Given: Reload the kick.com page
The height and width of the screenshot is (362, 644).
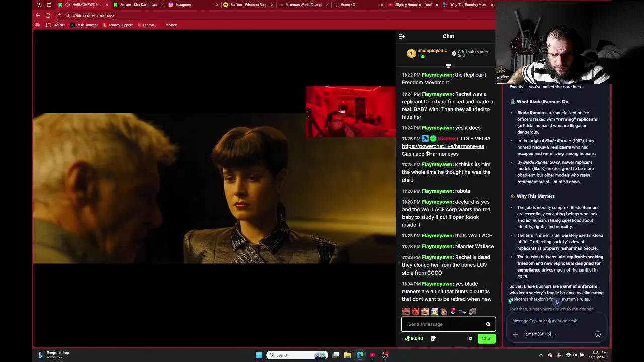Looking at the screenshot, I should tap(48, 15).
